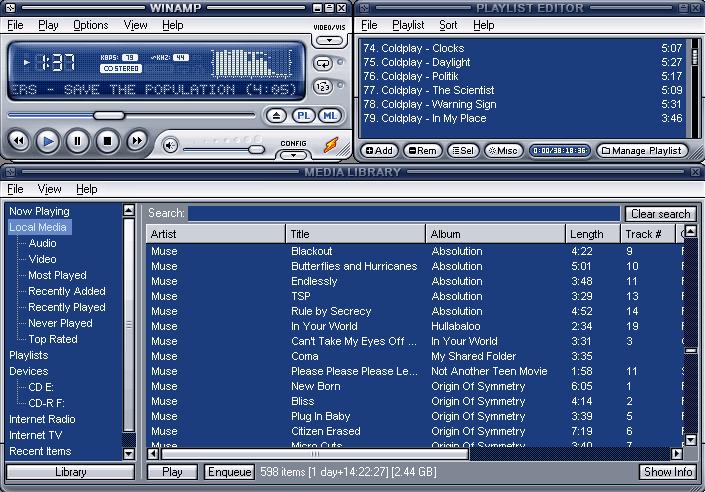
Task: Click the Enqueue button
Action: (x=229, y=472)
